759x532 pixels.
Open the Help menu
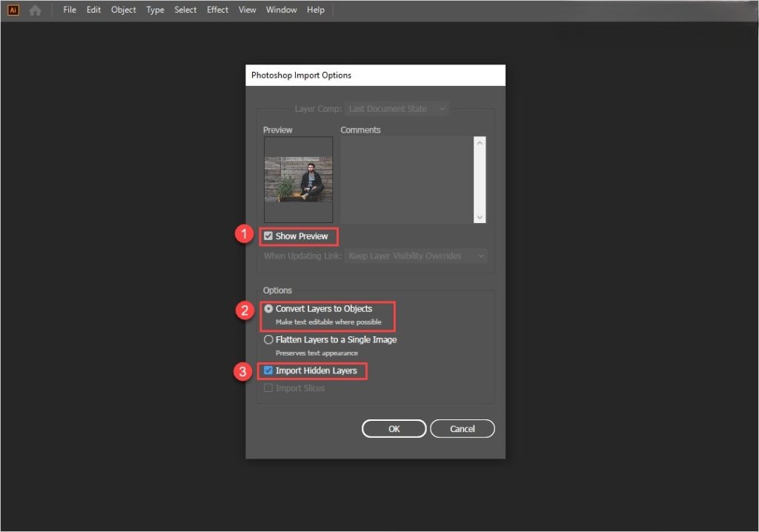coord(316,10)
